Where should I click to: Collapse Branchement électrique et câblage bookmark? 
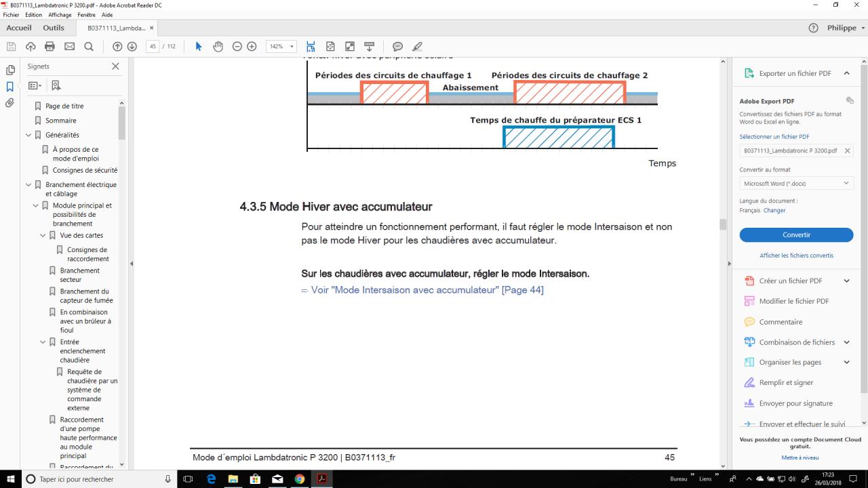pos(28,184)
